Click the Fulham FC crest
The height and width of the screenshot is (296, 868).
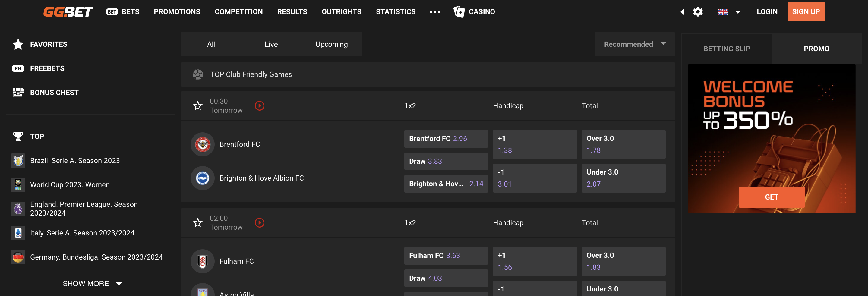(x=203, y=261)
